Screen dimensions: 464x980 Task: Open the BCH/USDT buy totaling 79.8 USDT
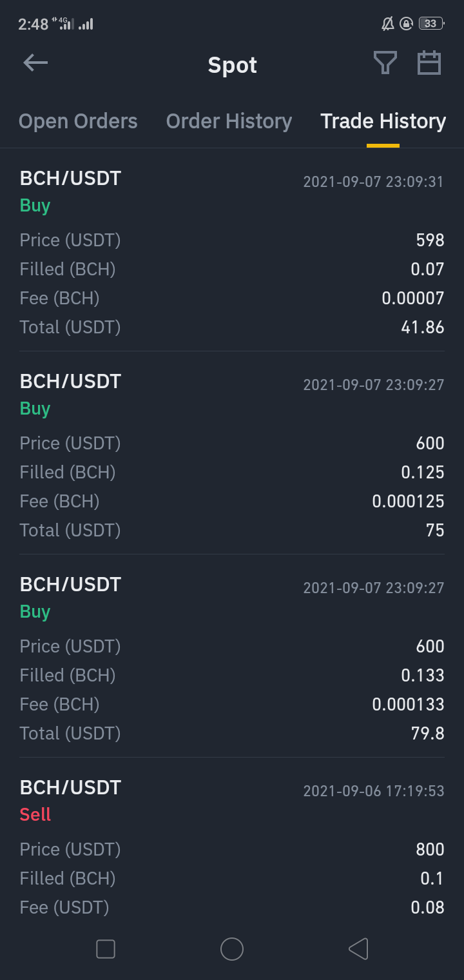click(232, 658)
